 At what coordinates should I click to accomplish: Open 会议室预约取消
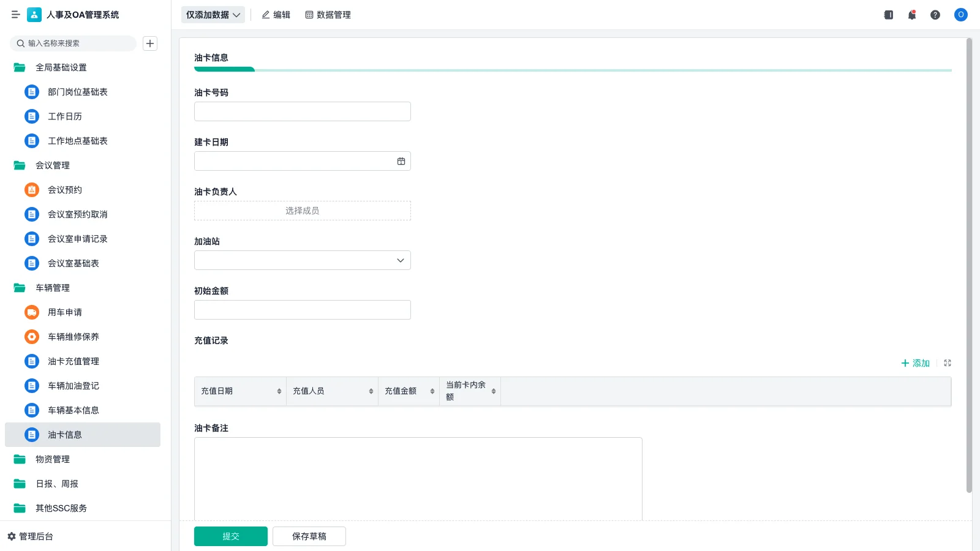click(x=83, y=214)
